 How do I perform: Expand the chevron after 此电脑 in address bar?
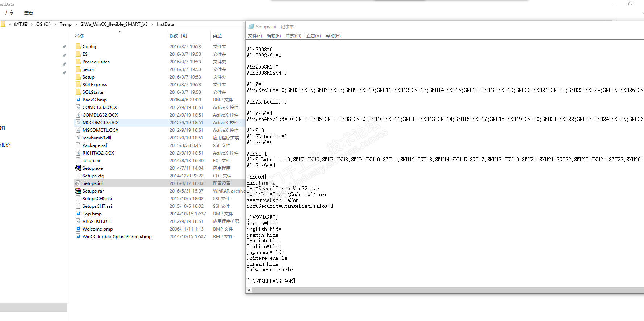32,24
